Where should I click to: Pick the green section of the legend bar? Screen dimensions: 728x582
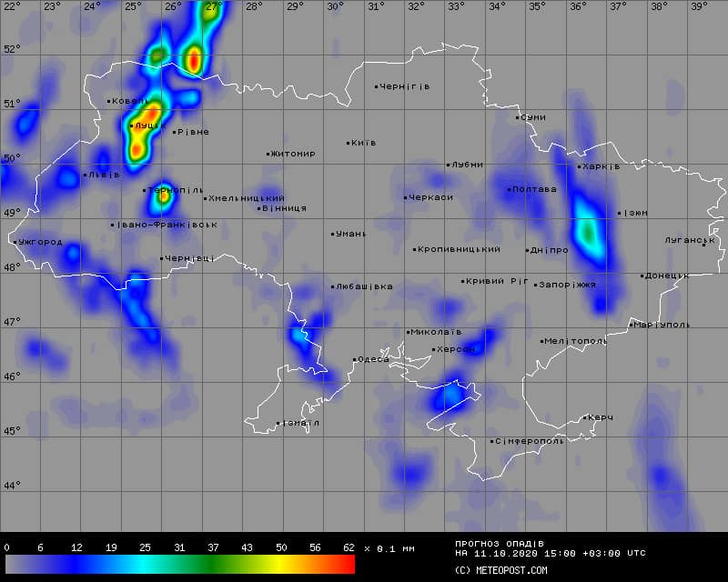point(218,565)
